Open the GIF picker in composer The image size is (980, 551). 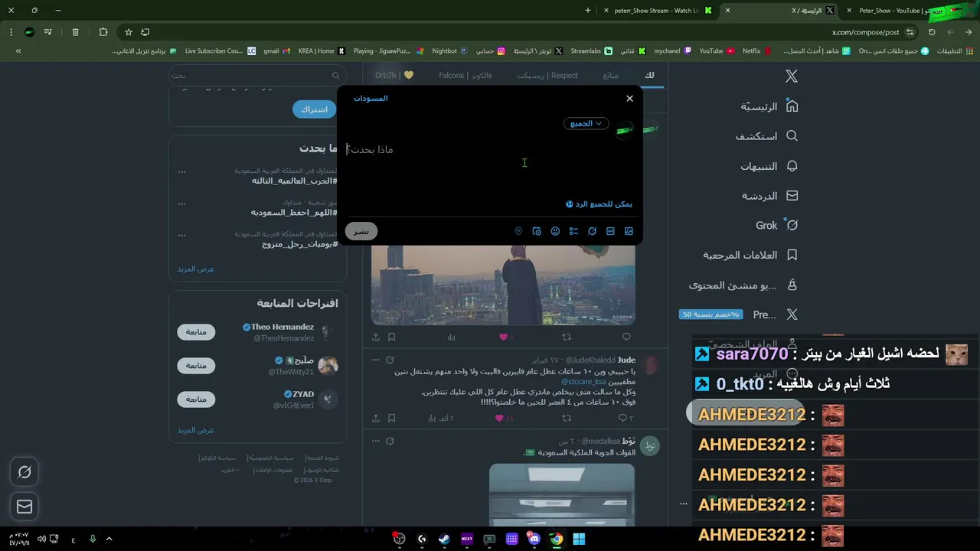click(610, 231)
